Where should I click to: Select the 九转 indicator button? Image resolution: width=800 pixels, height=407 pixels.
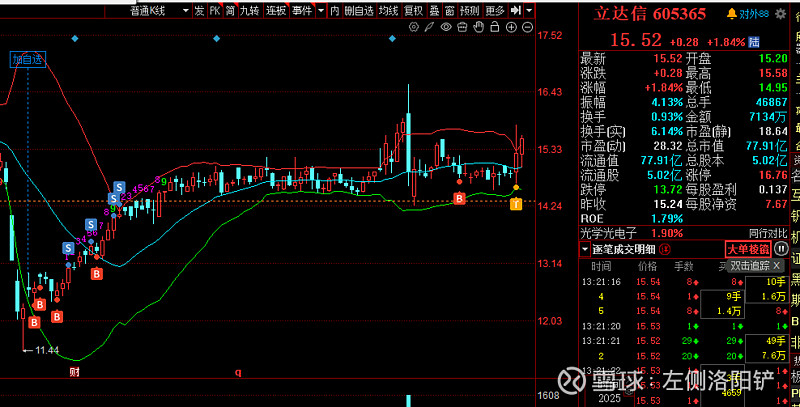tap(250, 10)
